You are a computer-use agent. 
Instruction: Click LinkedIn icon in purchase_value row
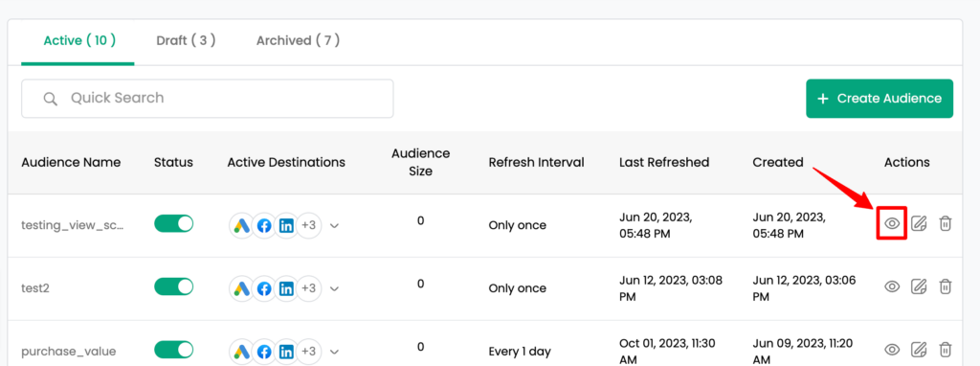(286, 351)
